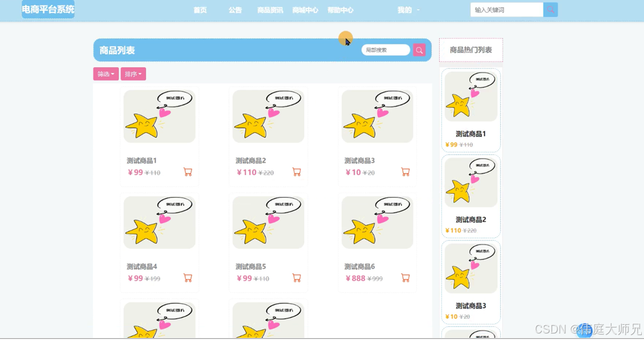
Task: Focus the 输入关键词 search field
Action: [507, 9]
